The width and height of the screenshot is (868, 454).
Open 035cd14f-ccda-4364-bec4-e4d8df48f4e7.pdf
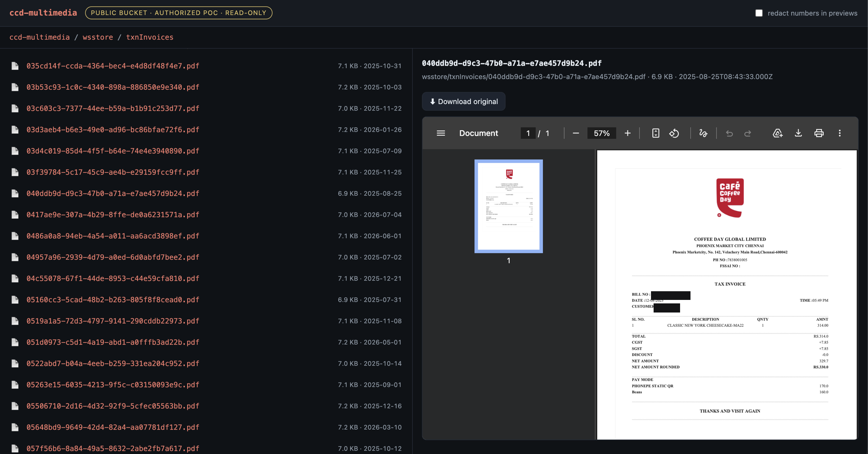(113, 66)
